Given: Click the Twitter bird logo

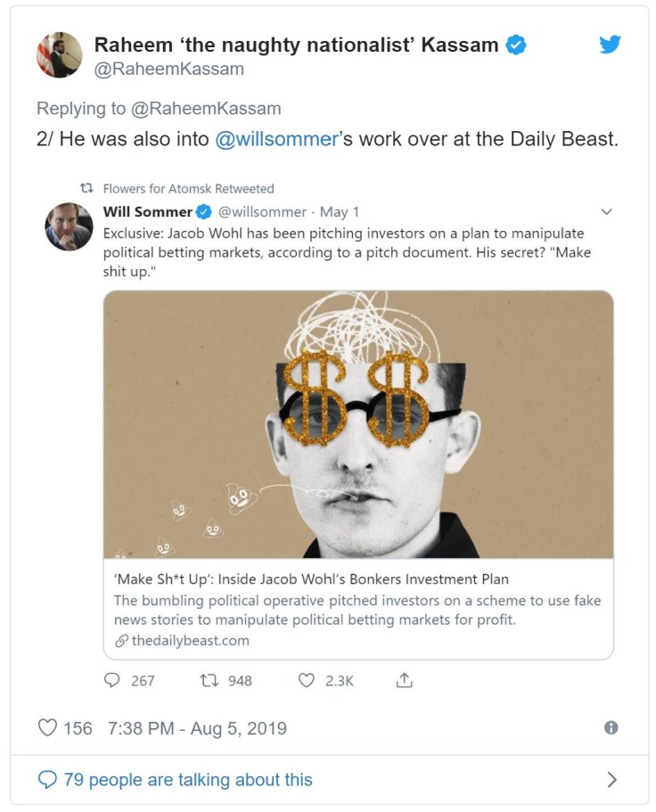Looking at the screenshot, I should pyautogui.click(x=610, y=44).
